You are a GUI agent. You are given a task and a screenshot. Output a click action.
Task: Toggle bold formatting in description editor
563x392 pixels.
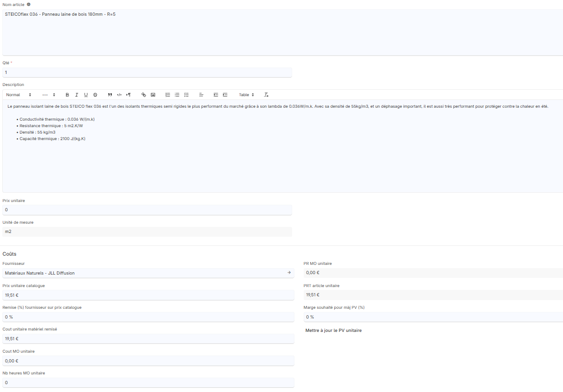[67, 95]
